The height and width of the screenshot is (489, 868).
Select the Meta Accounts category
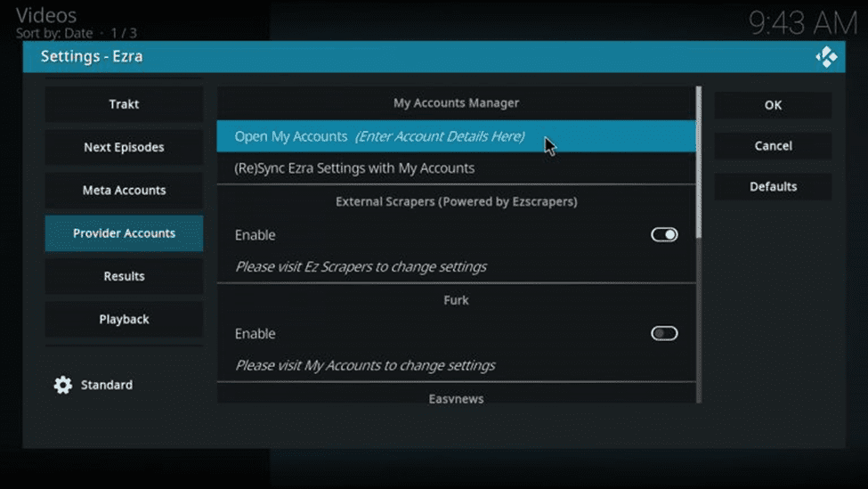(x=124, y=191)
